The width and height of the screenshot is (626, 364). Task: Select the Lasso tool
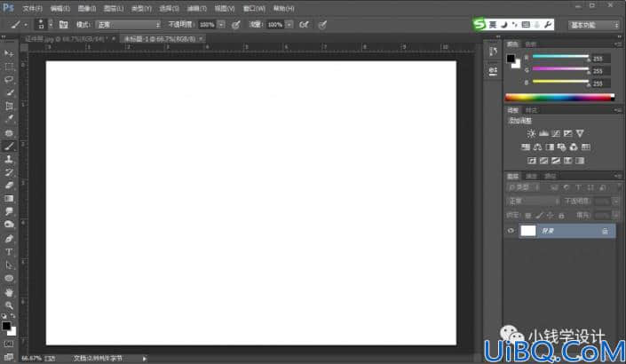[9, 79]
